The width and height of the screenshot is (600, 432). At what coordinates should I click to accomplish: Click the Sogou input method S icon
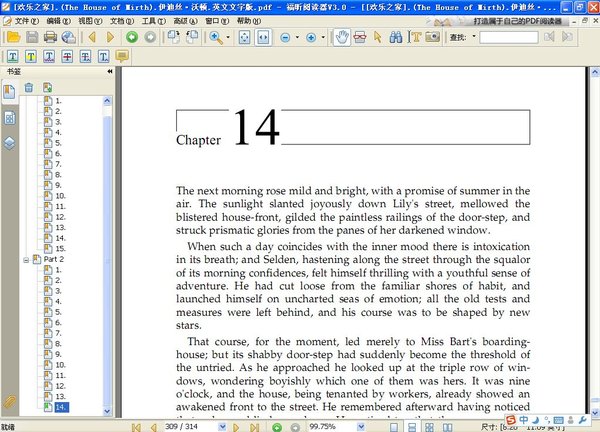(511, 420)
